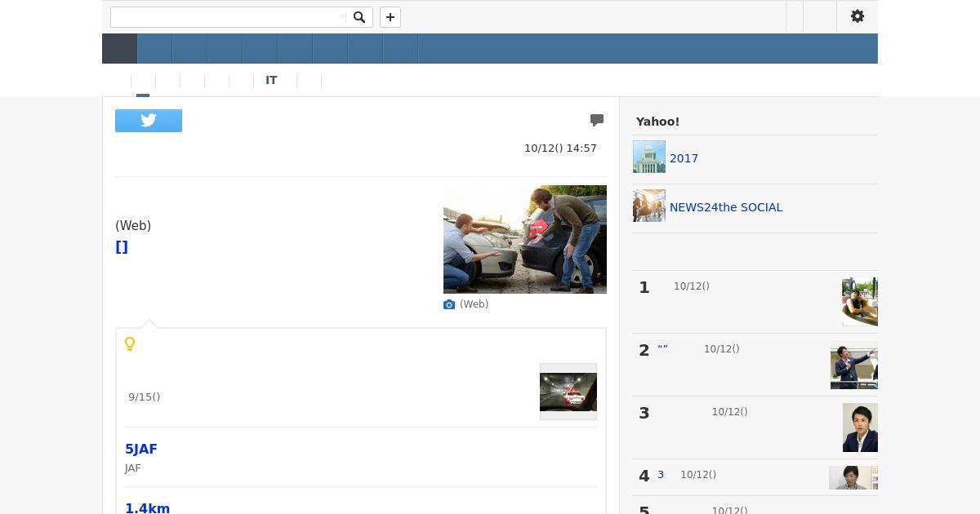980x514 pixels.
Task: Open comments speech bubble icon
Action: [597, 120]
